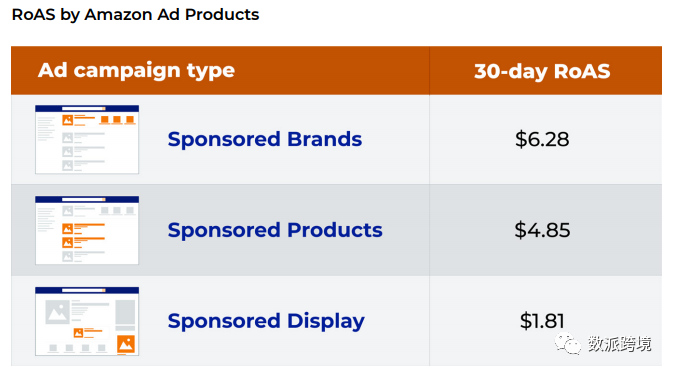Image resolution: width=673 pixels, height=374 pixels.
Task: Click the Sponsored Brands layout thumbnail
Action: (87, 140)
